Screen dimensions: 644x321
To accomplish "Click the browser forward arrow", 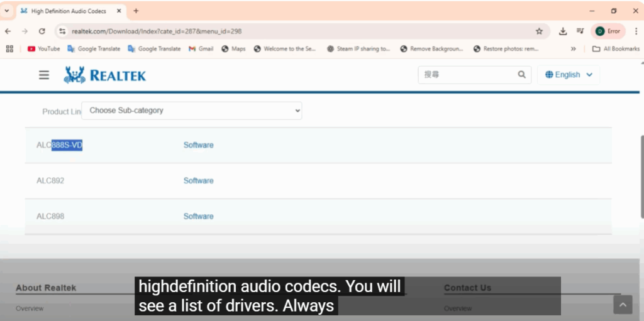I will click(x=25, y=31).
